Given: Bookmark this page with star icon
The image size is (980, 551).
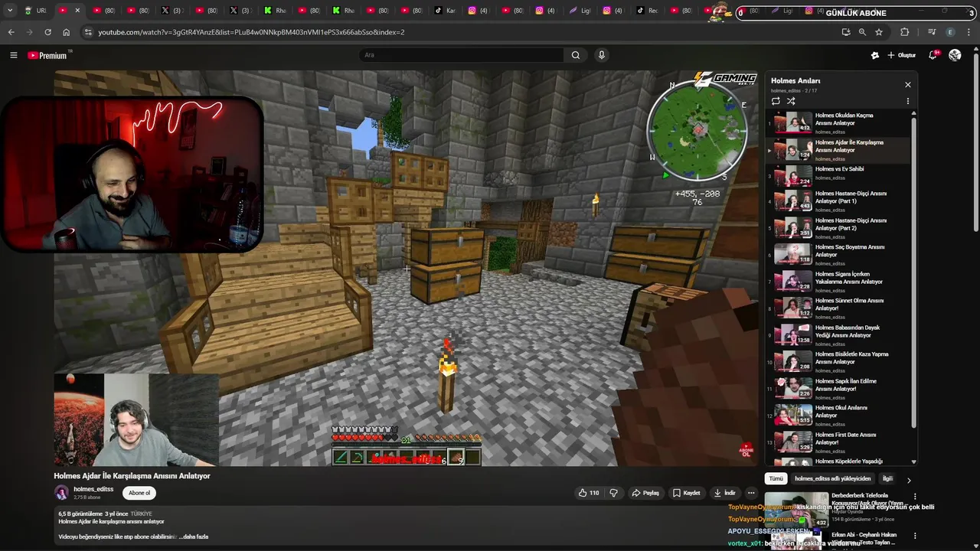Looking at the screenshot, I should coord(879,32).
